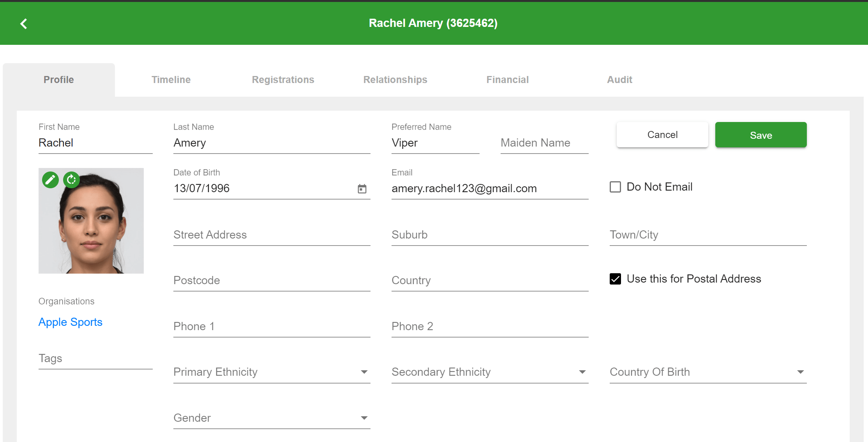Screen dimensions: 868x442
Task: Open the Date of Birth calendar picker
Action: point(362,189)
